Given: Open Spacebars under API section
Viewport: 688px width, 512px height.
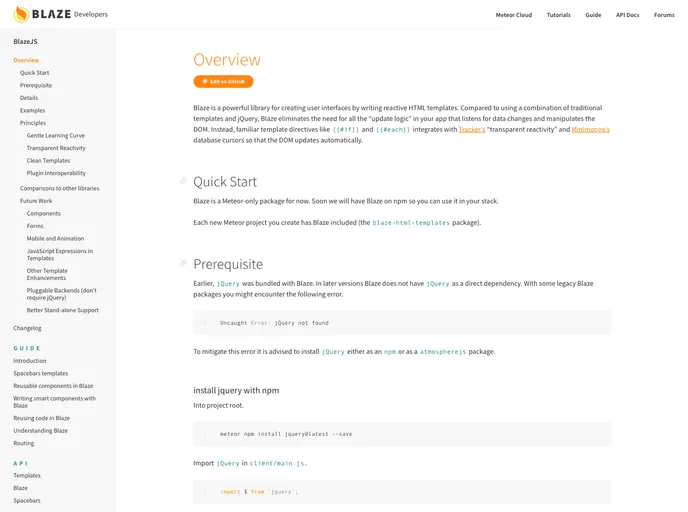Looking at the screenshot, I should (27, 501).
